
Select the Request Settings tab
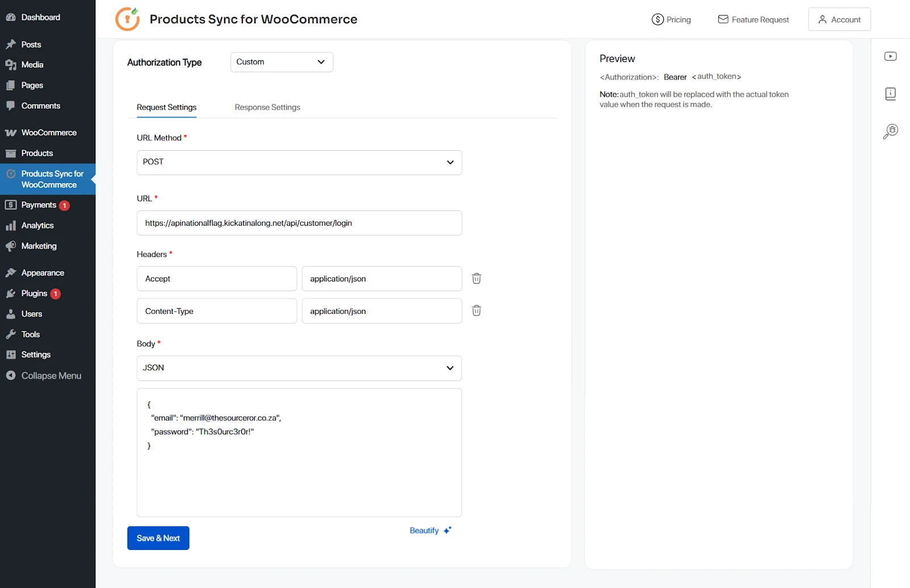pyautogui.click(x=166, y=107)
